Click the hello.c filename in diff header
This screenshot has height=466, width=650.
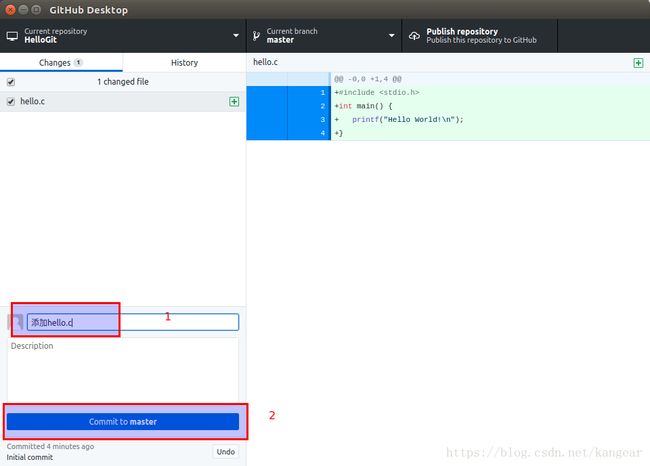[x=265, y=62]
